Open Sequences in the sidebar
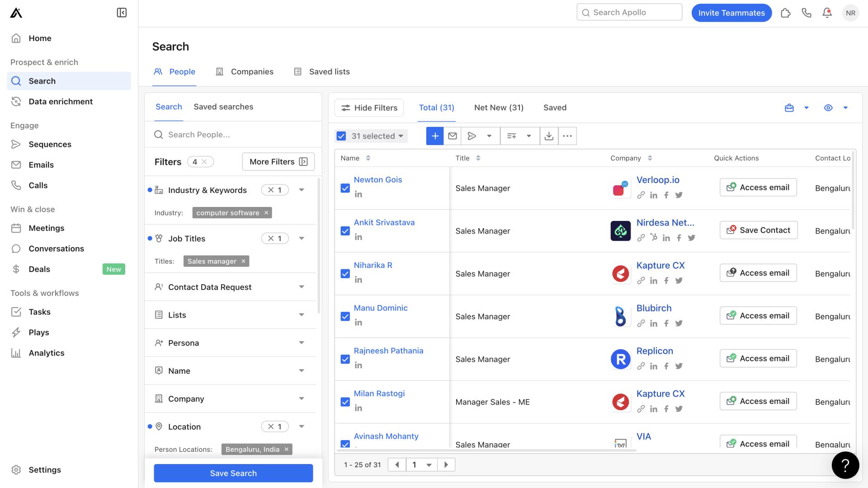868x488 pixels. 50,145
